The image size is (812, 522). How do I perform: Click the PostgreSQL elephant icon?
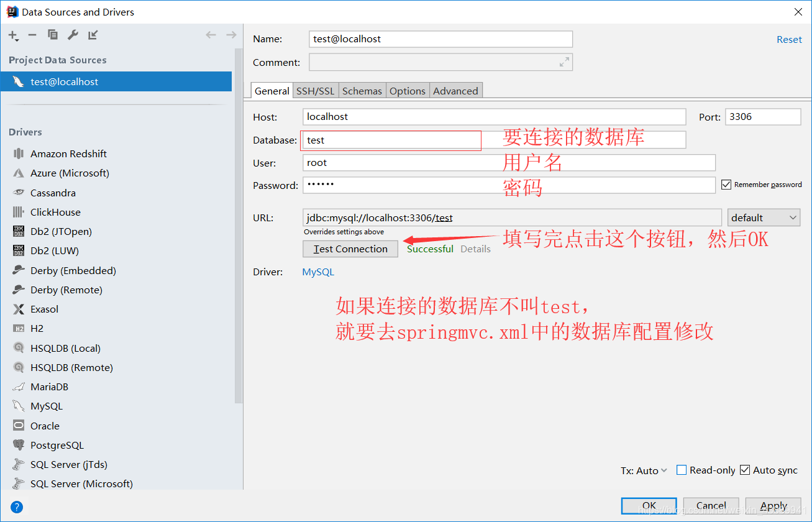point(19,445)
